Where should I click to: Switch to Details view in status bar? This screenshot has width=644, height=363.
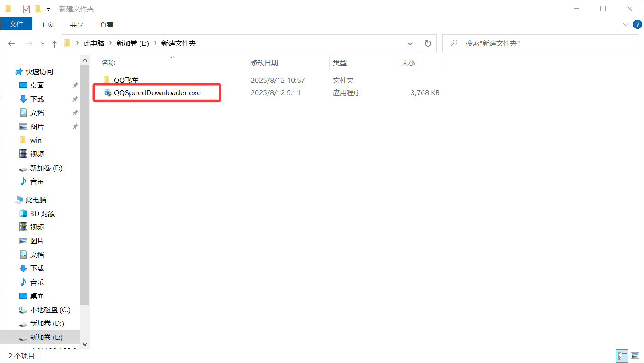pyautogui.click(x=623, y=356)
